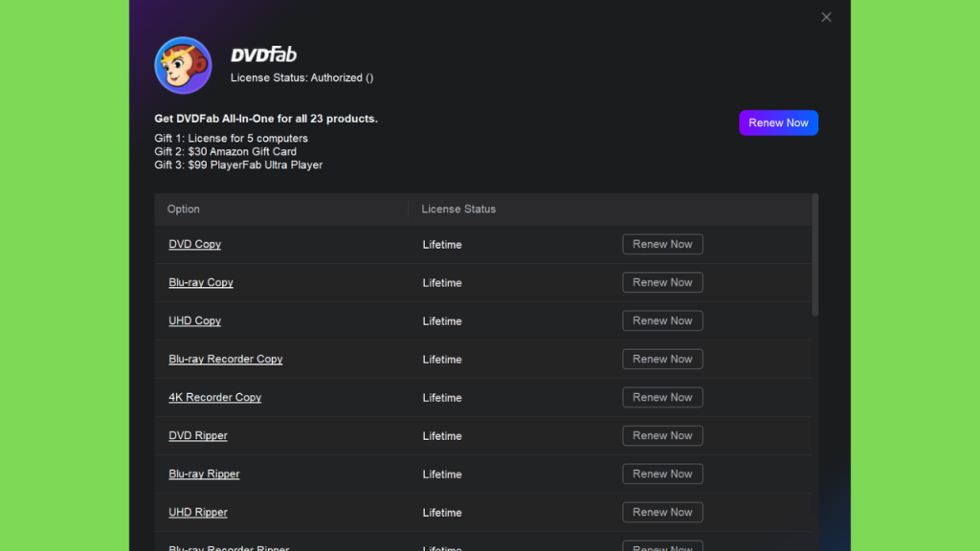Open the UHD Copy product link

pyautogui.click(x=194, y=320)
